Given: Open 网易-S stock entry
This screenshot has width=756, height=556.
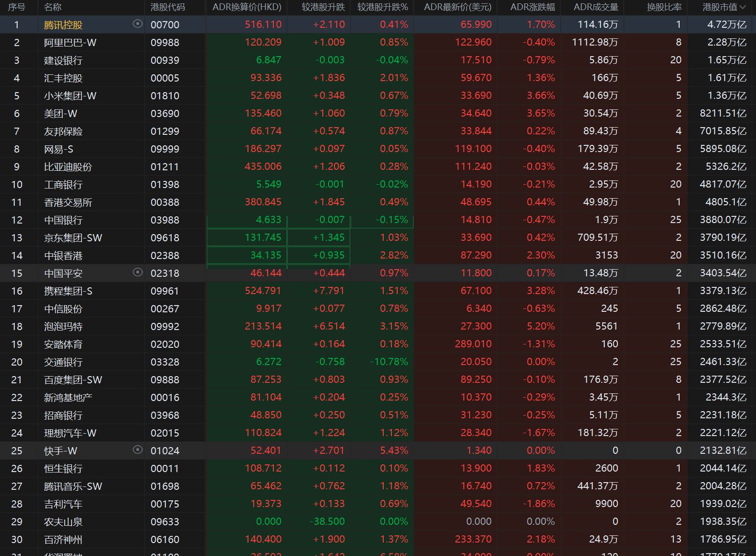Looking at the screenshot, I should tap(59, 149).
